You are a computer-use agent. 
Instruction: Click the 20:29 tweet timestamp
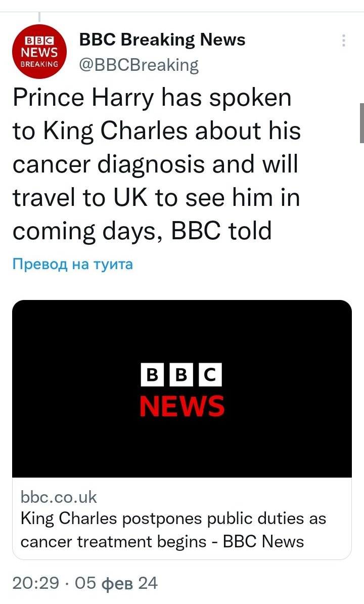[x=35, y=583]
